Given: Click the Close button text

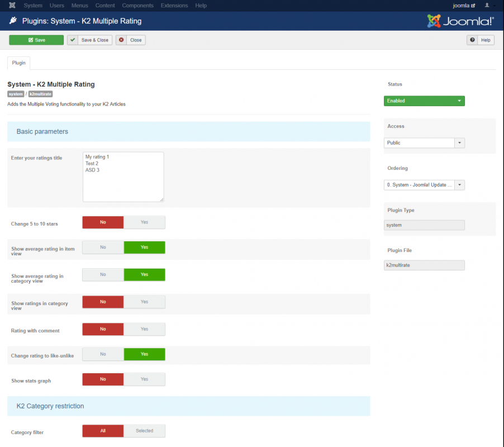Looking at the screenshot, I should (136, 40).
